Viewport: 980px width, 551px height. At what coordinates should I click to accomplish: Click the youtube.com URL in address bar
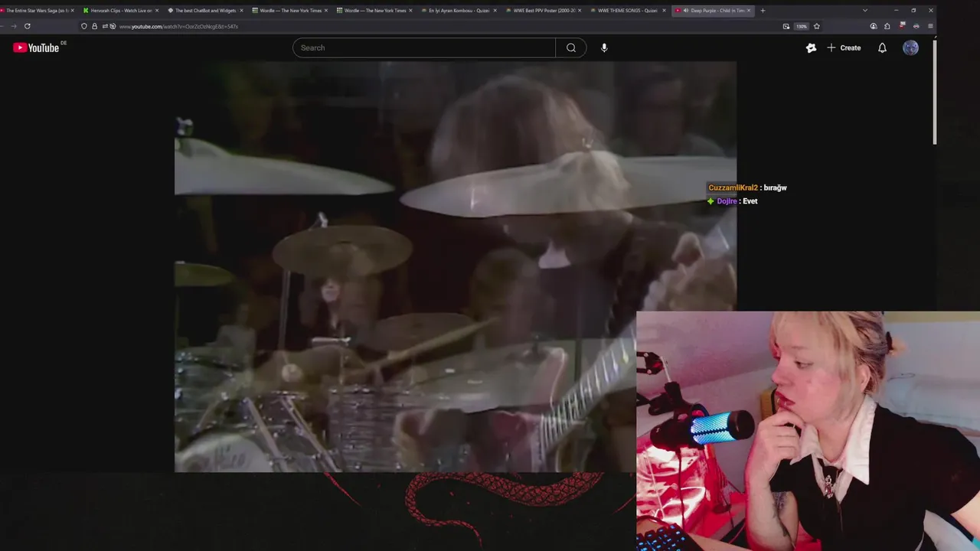click(178, 26)
